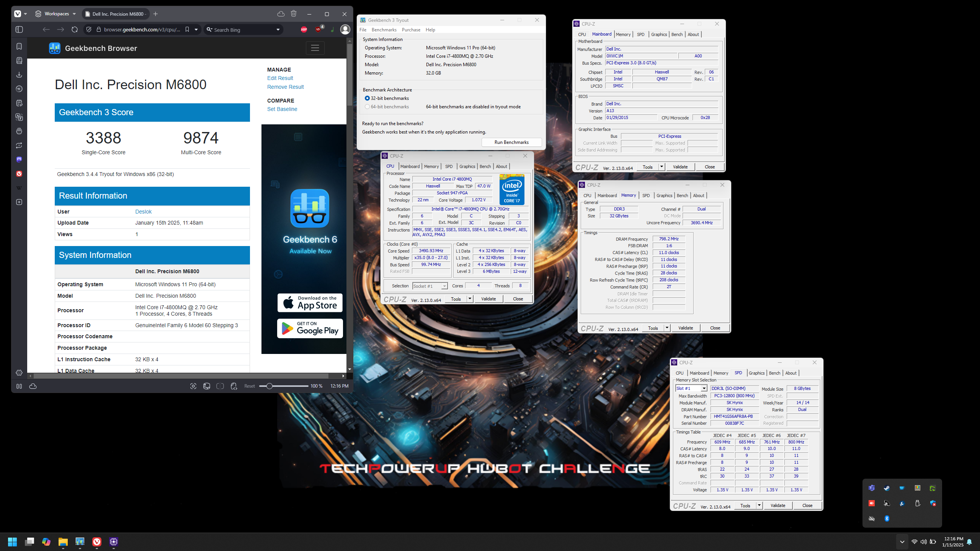980x551 pixels.
Task: Click the Edit Result link
Action: pyautogui.click(x=280, y=78)
